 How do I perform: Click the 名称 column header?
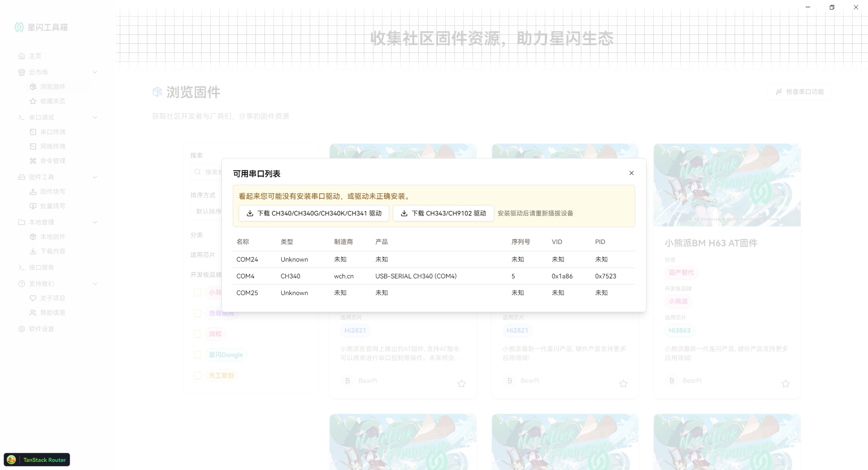point(243,242)
